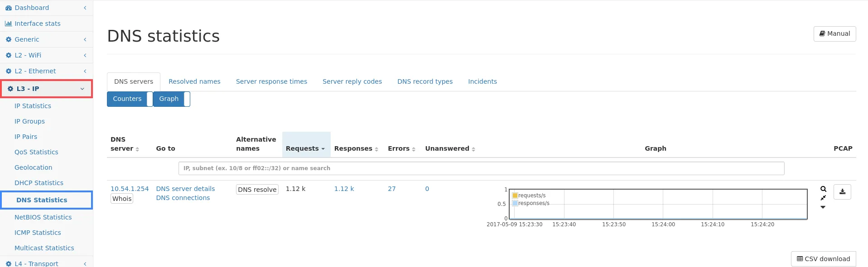This screenshot has width=868, height=267.
Task: Open the Manual button with the book icon
Action: [x=834, y=33]
